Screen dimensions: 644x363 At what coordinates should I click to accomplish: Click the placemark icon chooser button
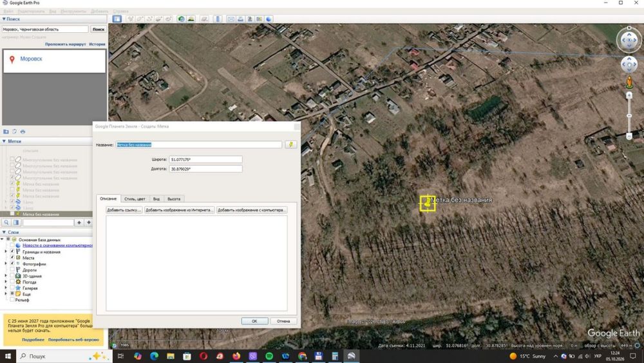291,144
